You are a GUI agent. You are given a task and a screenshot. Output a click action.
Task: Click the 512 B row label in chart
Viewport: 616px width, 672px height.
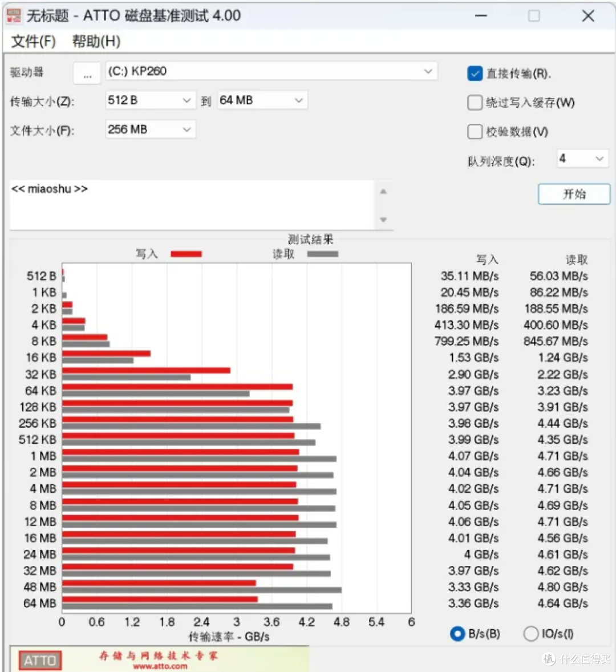pyautogui.click(x=41, y=276)
